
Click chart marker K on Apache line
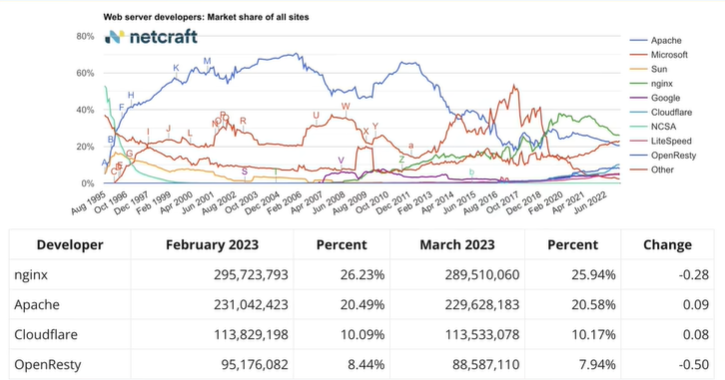tap(176, 68)
